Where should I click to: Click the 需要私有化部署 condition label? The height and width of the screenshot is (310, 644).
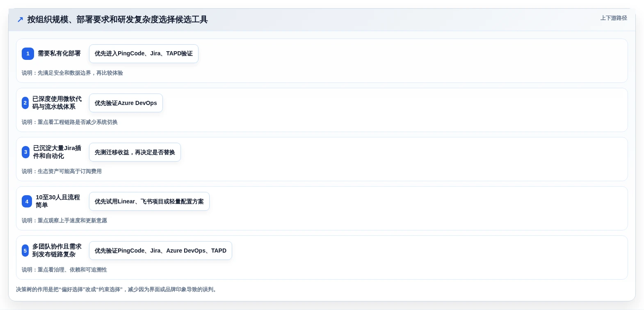[x=59, y=53]
